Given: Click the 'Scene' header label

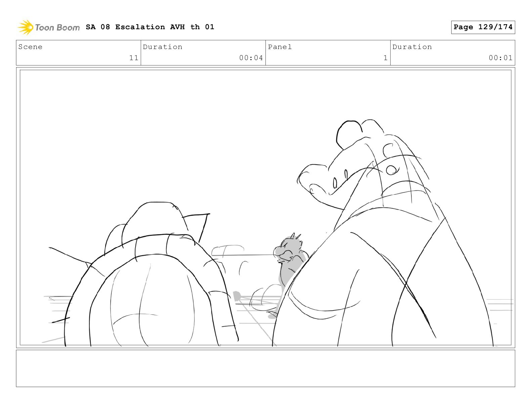Looking at the screenshot, I should pos(31,47).
